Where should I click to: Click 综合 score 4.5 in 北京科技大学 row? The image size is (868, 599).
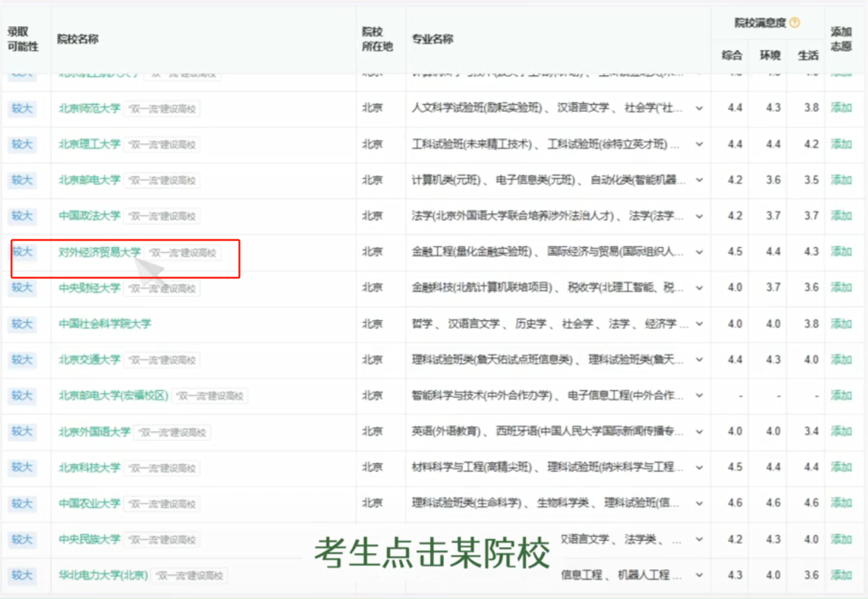735,467
